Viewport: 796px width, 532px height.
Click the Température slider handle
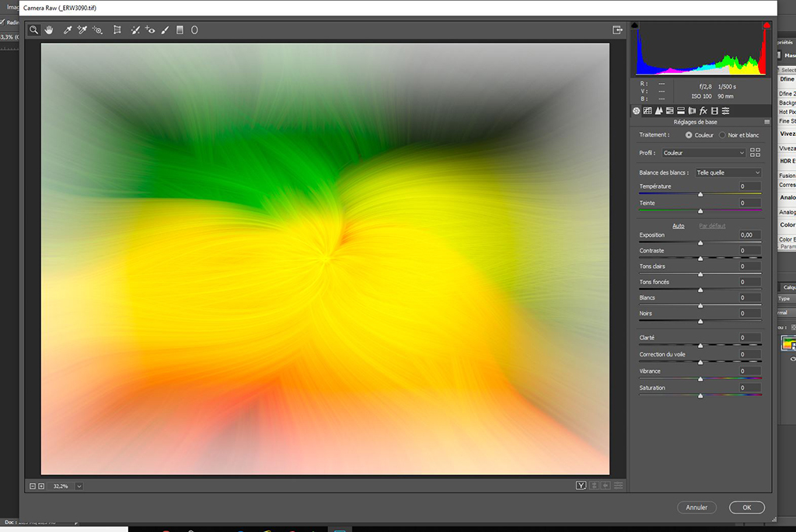pos(700,195)
